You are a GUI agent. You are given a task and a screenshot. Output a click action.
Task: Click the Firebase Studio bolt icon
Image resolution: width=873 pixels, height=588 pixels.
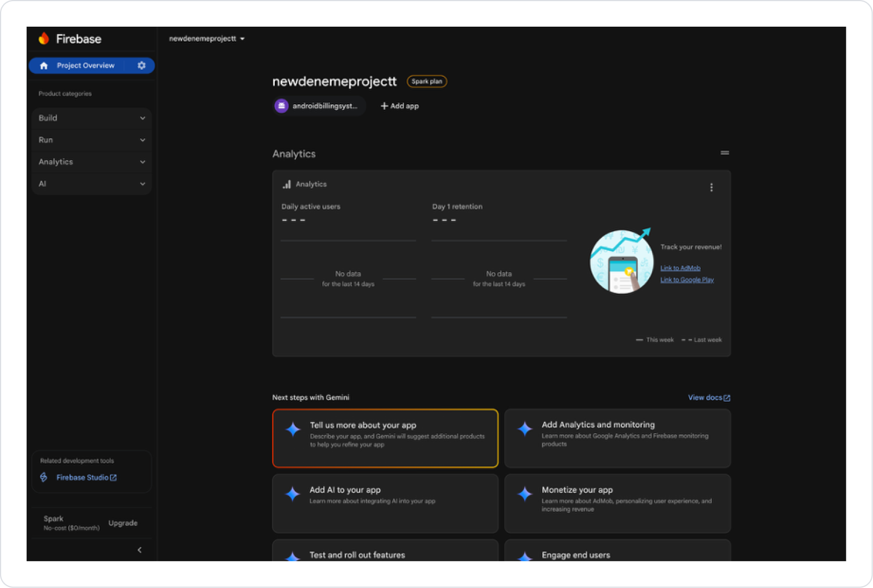tap(44, 477)
